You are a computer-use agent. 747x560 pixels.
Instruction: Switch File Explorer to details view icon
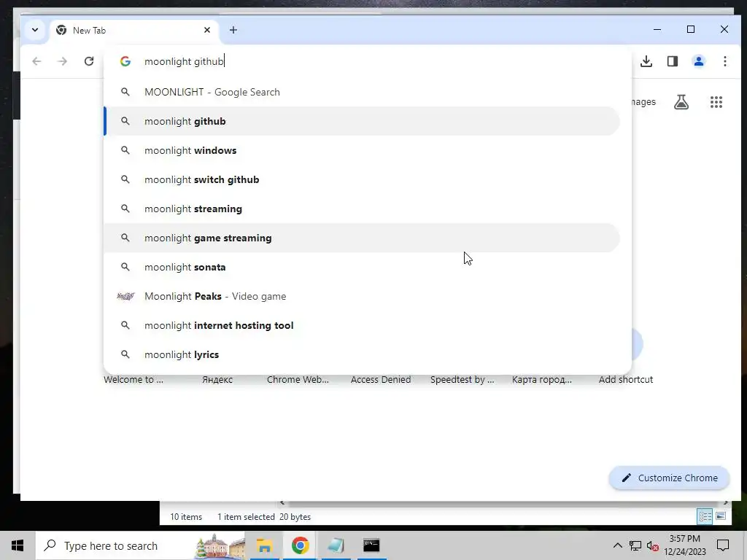coord(705,517)
